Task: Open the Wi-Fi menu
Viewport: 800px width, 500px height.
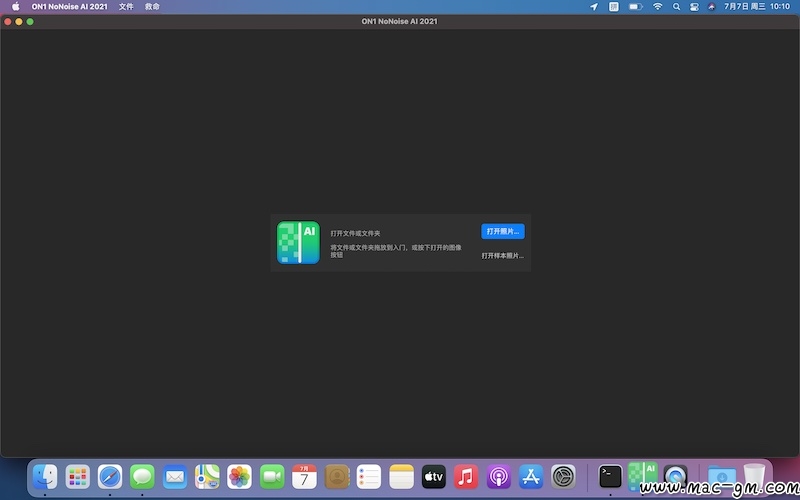Action: 658,7
